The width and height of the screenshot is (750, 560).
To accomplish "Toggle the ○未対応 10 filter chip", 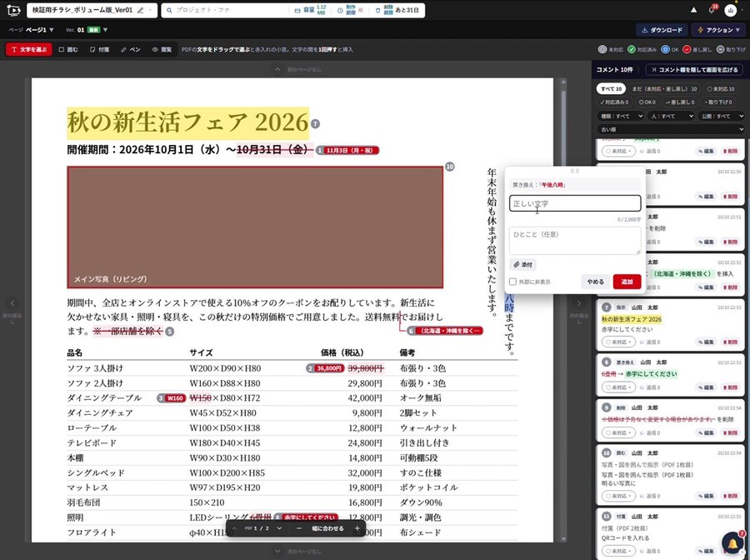I will click(x=721, y=89).
